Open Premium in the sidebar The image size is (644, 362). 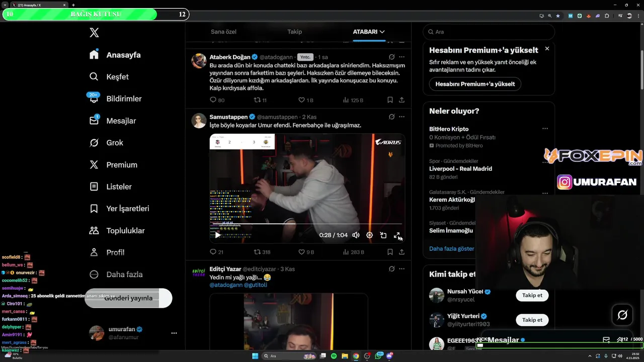[113, 165]
